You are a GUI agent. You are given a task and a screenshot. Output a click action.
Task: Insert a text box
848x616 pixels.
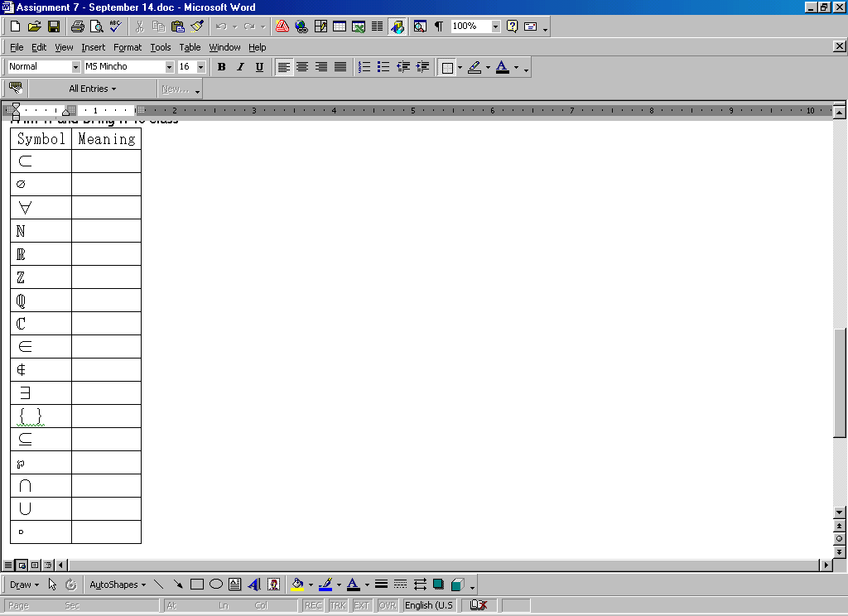(x=235, y=585)
